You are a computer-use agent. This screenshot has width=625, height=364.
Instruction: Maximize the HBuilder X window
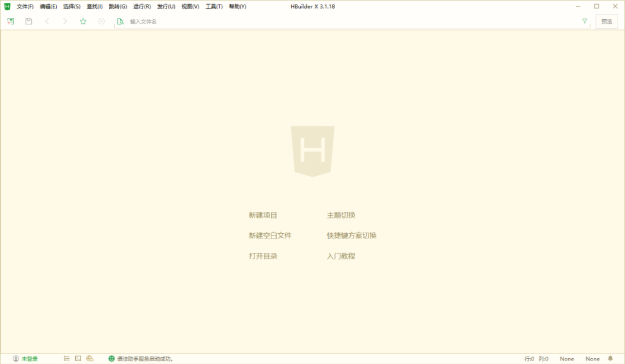click(597, 6)
